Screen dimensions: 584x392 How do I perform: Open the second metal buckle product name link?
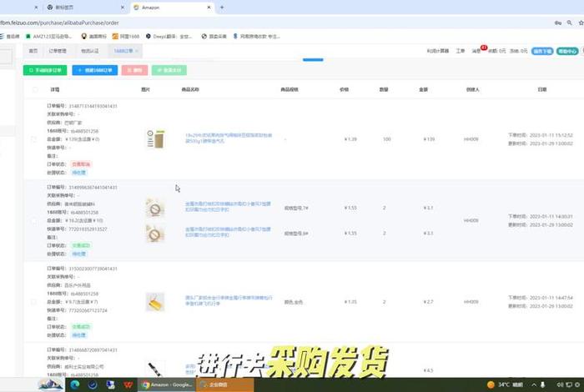(228, 232)
